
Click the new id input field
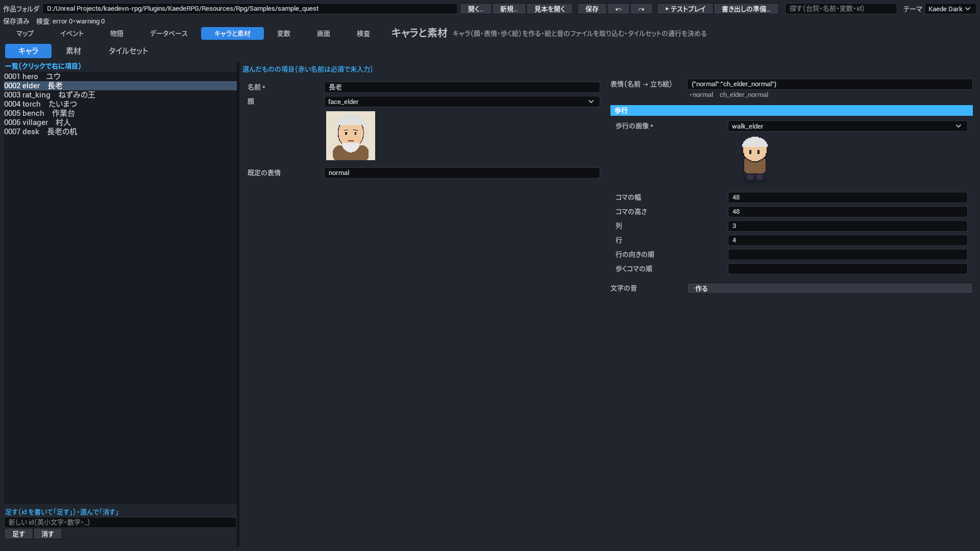tap(120, 522)
